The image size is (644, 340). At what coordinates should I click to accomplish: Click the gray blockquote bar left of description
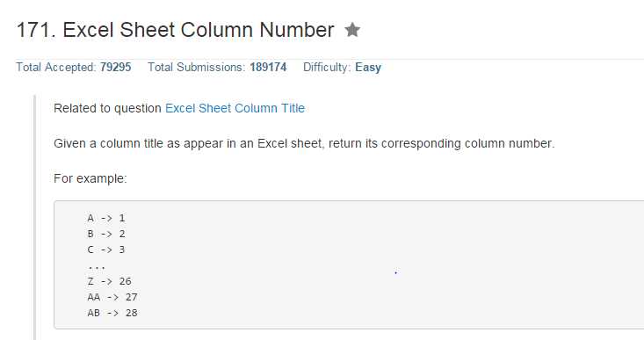(x=35, y=218)
